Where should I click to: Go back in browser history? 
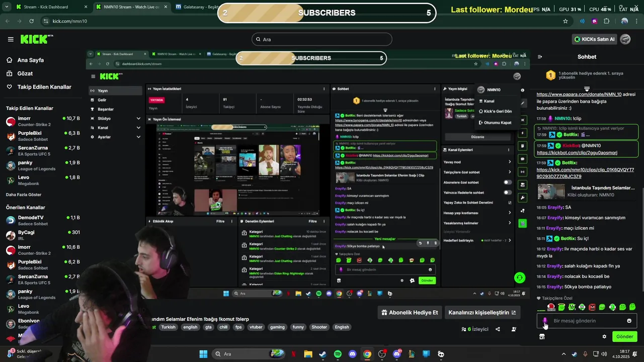click(x=8, y=21)
